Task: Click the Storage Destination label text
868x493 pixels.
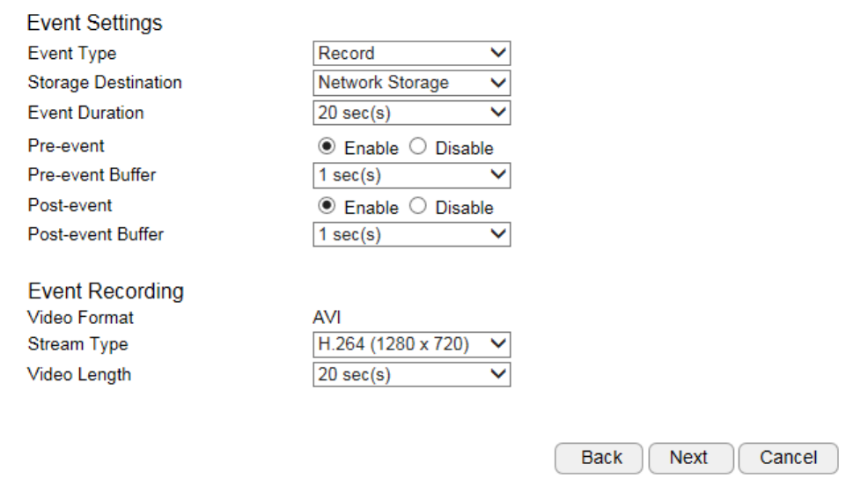Action: pyautogui.click(x=105, y=83)
